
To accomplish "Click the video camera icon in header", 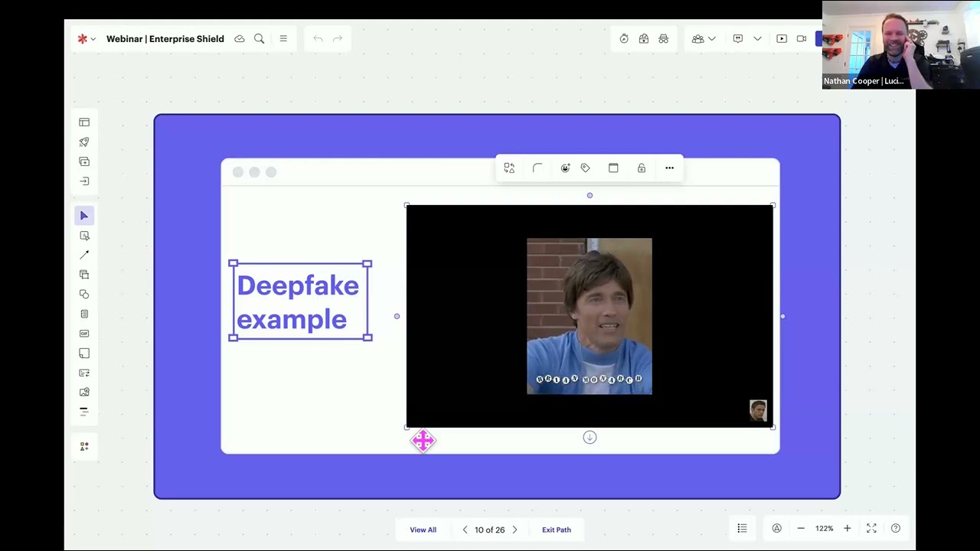I will pyautogui.click(x=802, y=39).
